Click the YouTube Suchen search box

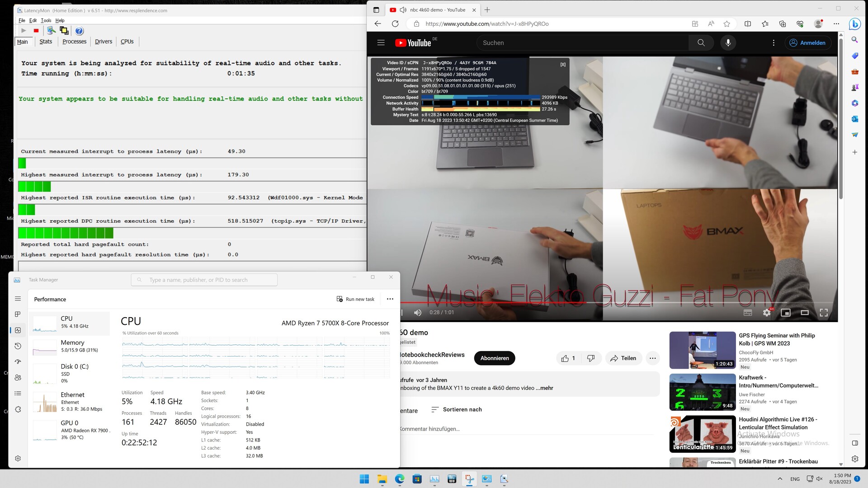[582, 42]
